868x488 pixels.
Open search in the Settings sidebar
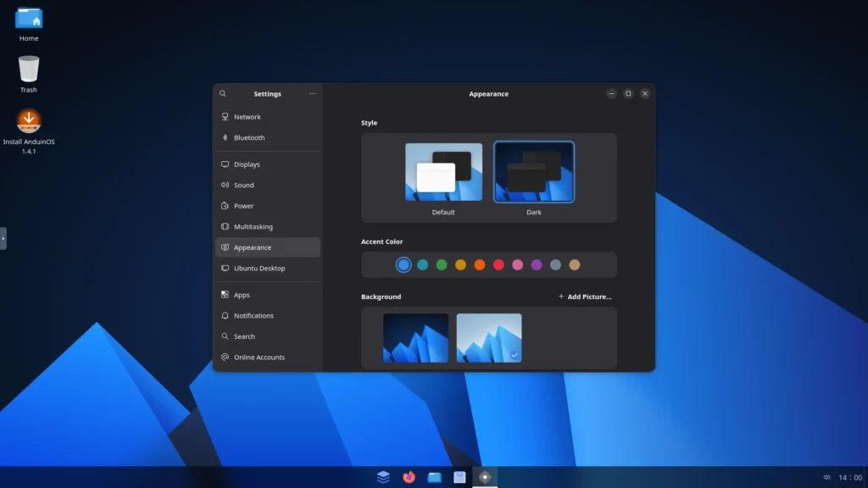coord(223,93)
